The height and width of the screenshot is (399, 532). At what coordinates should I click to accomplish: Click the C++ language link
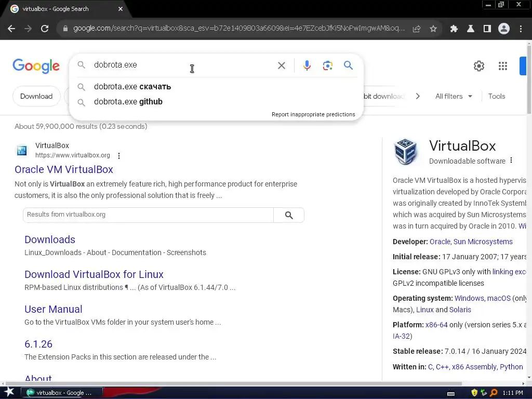(x=442, y=367)
